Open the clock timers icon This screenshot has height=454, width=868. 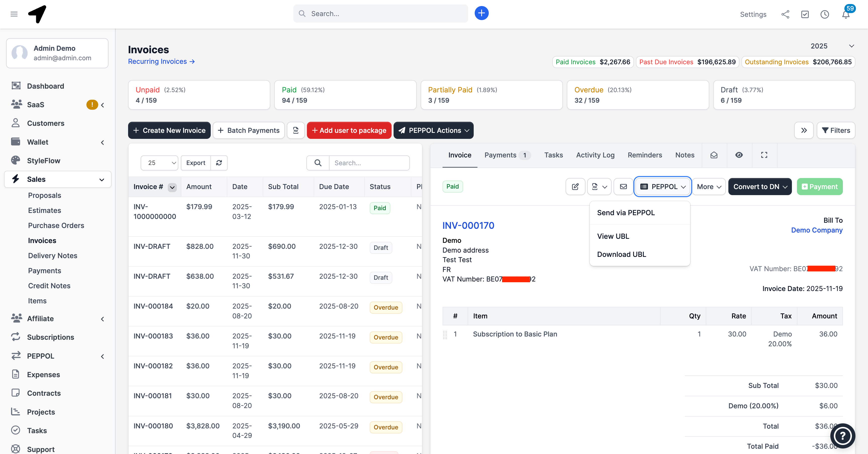tap(825, 14)
